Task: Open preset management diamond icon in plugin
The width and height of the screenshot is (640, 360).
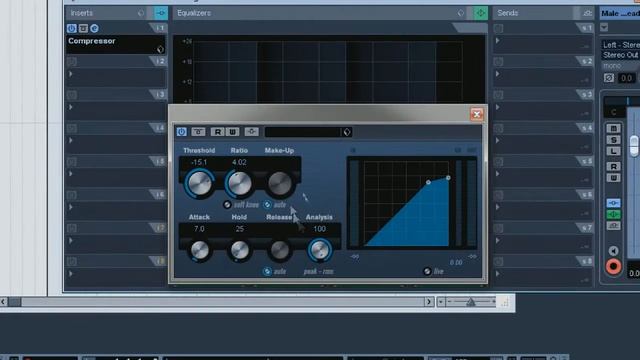Action: coord(347,132)
